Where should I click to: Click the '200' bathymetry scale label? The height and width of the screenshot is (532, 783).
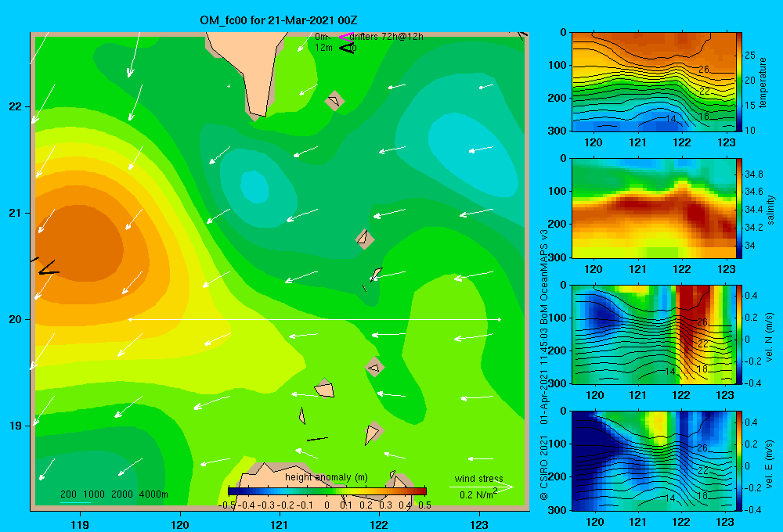(x=68, y=494)
